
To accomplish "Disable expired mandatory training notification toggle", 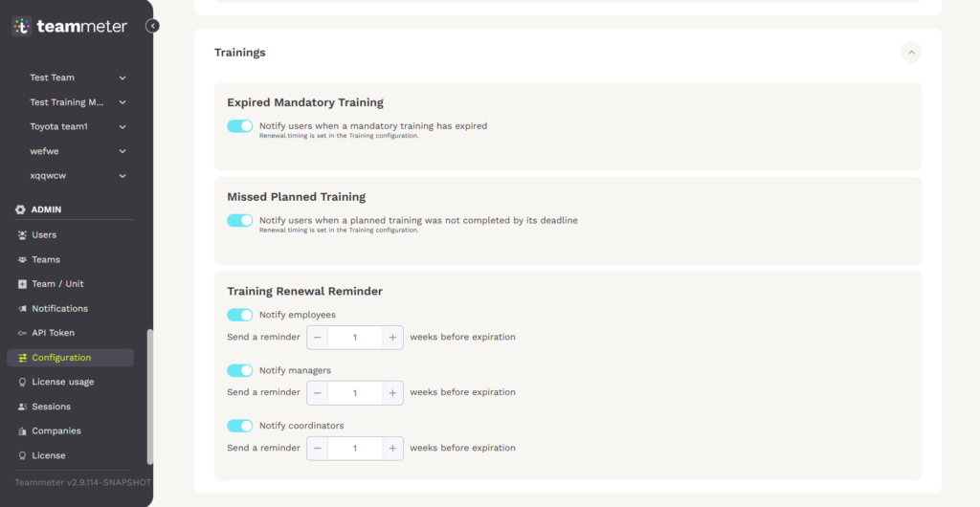I will tap(239, 126).
